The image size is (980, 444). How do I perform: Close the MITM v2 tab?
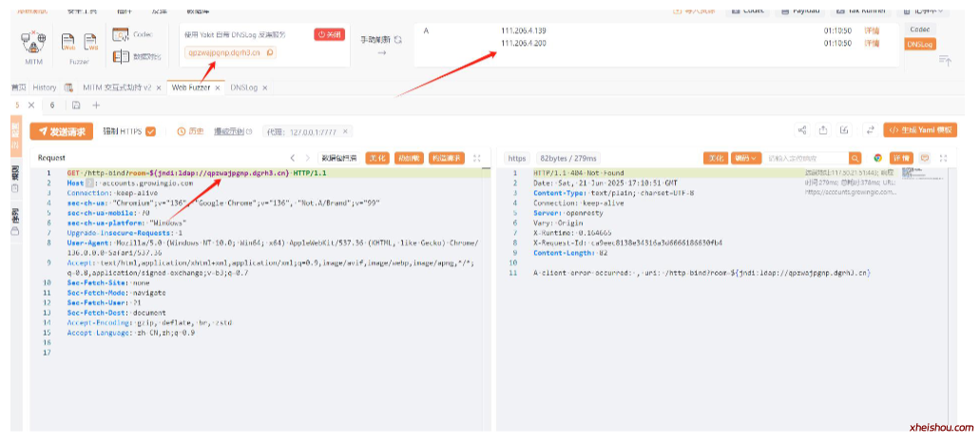click(159, 88)
